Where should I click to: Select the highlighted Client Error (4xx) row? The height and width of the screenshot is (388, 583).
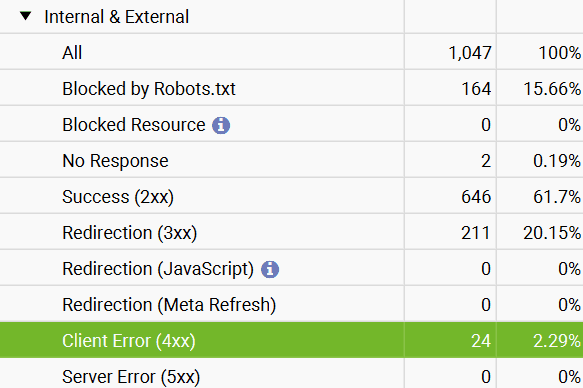point(292,340)
